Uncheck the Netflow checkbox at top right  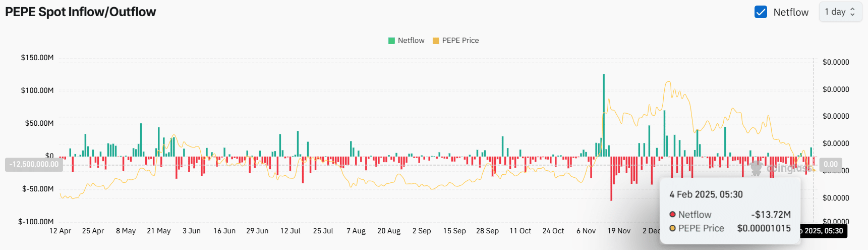(761, 12)
